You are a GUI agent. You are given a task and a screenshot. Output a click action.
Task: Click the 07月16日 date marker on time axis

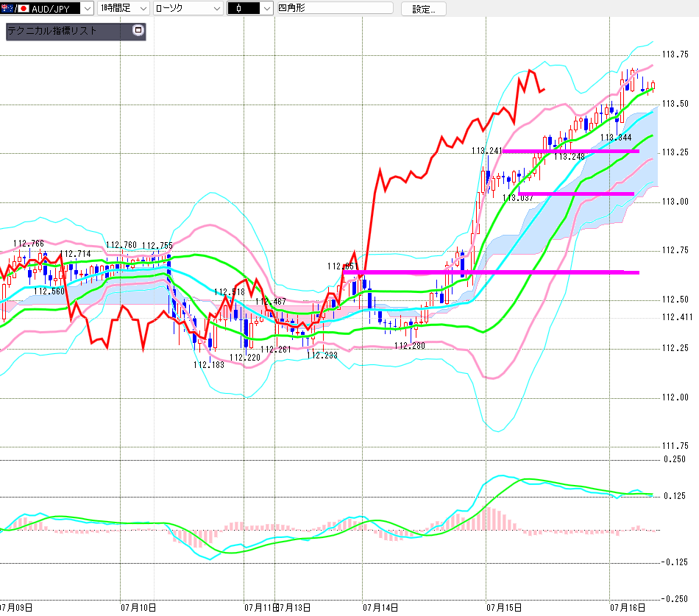pyautogui.click(x=628, y=607)
